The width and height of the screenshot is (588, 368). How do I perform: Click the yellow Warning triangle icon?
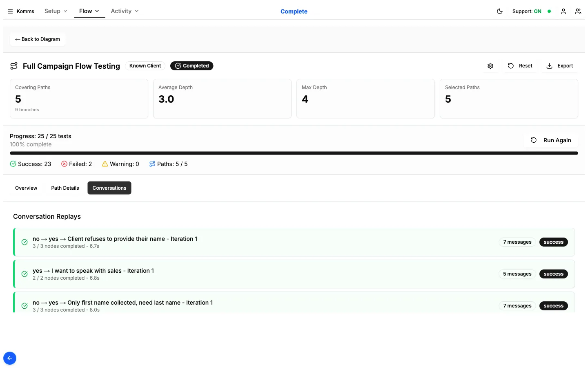coord(105,164)
